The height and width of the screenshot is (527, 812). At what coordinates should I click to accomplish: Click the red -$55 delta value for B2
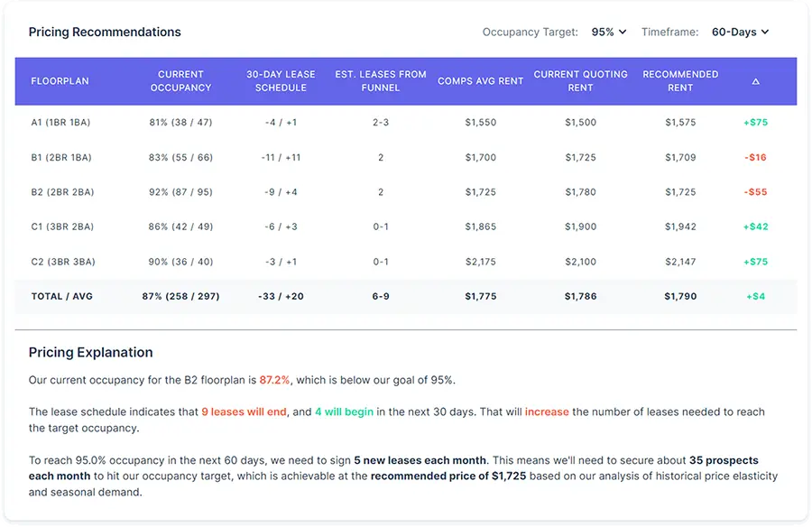(755, 191)
